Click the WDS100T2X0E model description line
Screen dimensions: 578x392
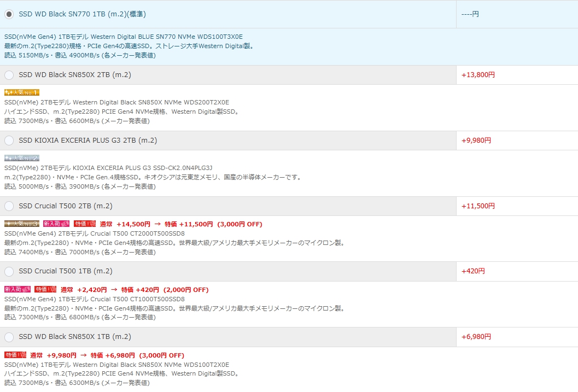coord(117,365)
